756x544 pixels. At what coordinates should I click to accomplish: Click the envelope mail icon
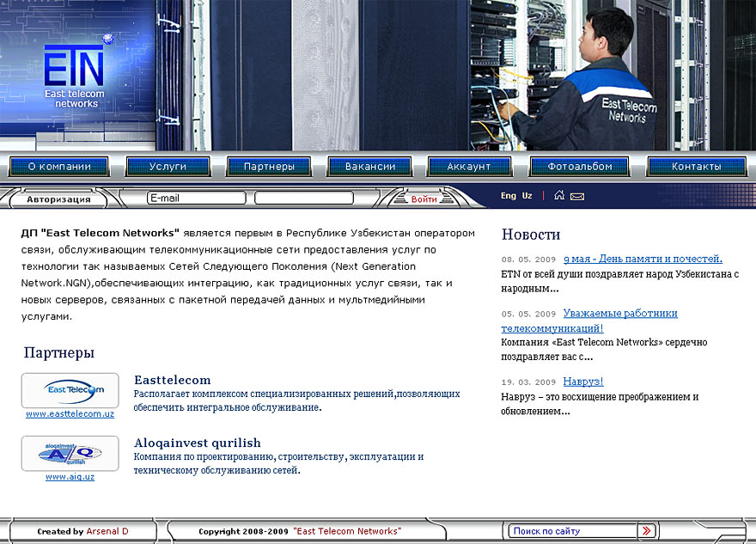click(577, 197)
